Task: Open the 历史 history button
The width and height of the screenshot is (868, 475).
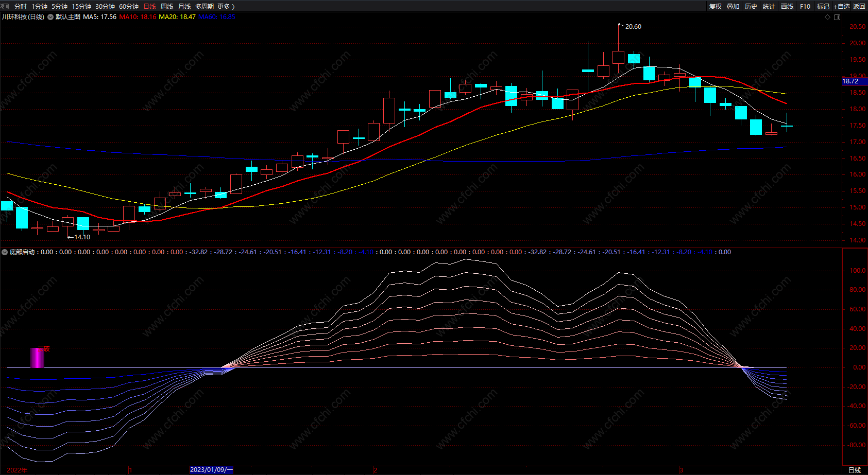Action: [751, 6]
